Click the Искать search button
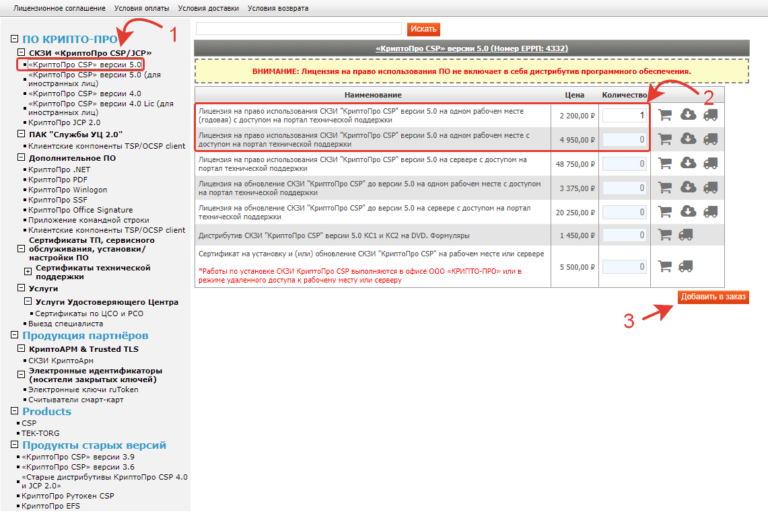This screenshot has width=768, height=516. pos(423,29)
